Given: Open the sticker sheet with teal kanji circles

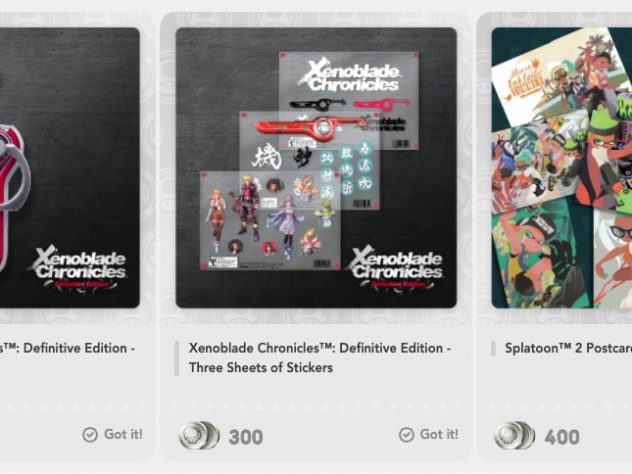Looking at the screenshot, I should click(x=310, y=160).
